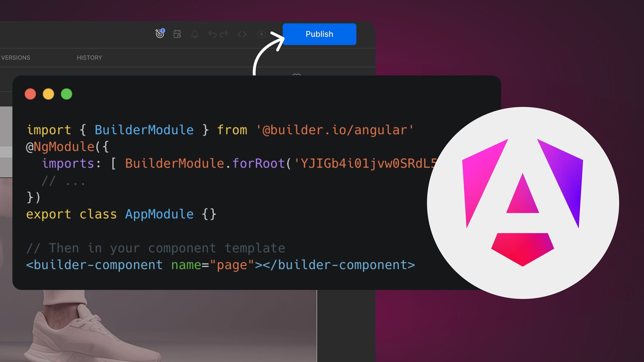Click the closing '</builder-component>' tag
Viewport: 644px width, 362px height.
(339, 265)
